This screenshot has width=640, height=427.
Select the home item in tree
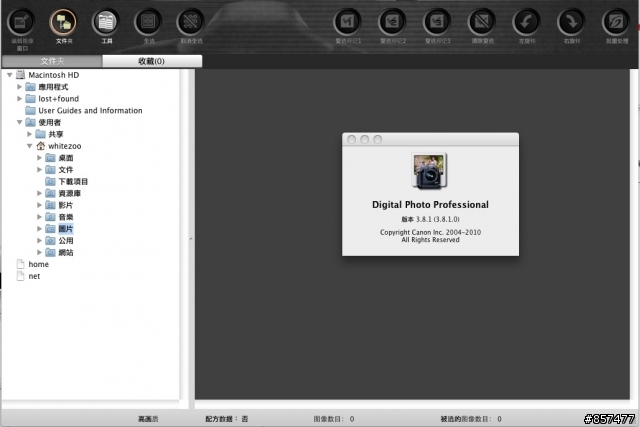(38, 265)
